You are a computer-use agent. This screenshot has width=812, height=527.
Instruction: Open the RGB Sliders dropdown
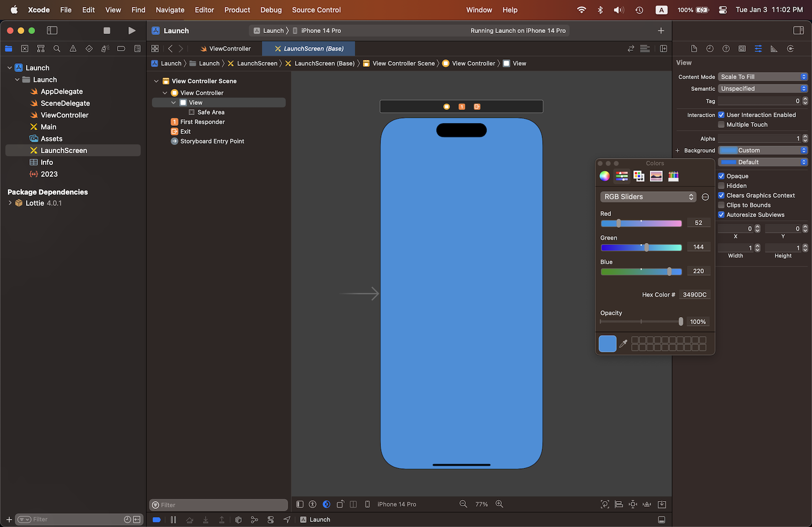tap(648, 197)
